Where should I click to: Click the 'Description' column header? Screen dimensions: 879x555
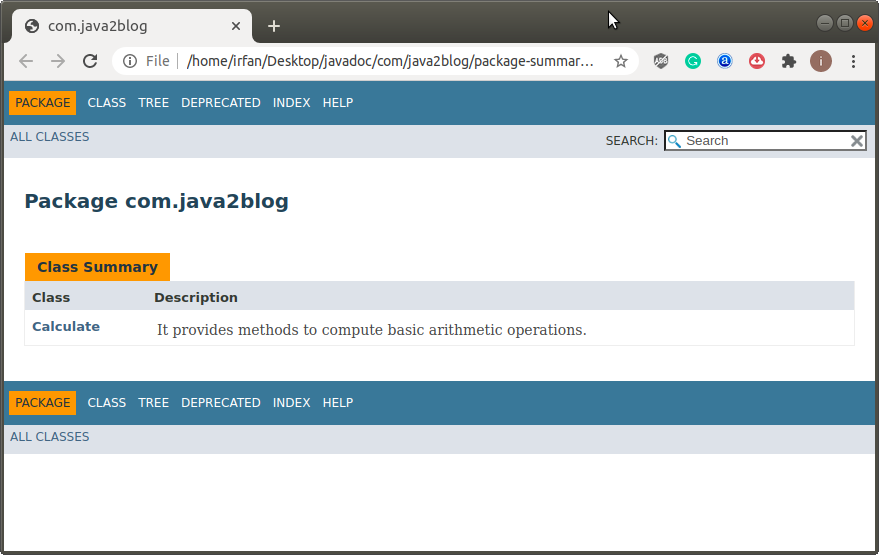196,297
